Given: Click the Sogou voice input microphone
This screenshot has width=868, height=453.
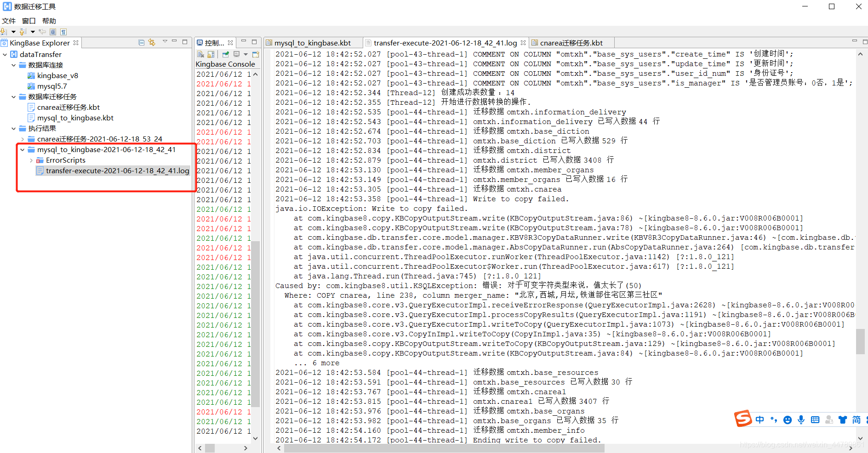Looking at the screenshot, I should (801, 419).
